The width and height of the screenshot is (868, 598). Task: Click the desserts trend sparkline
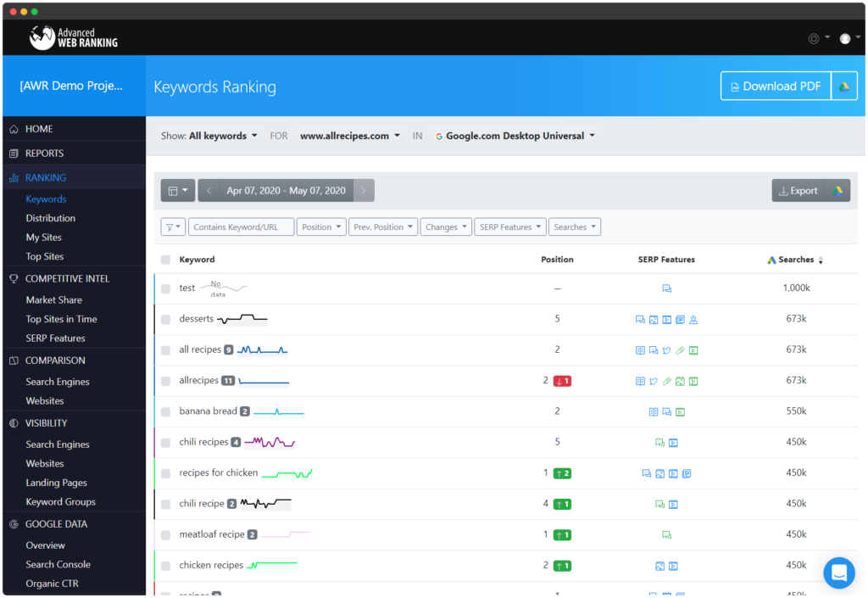point(242,319)
